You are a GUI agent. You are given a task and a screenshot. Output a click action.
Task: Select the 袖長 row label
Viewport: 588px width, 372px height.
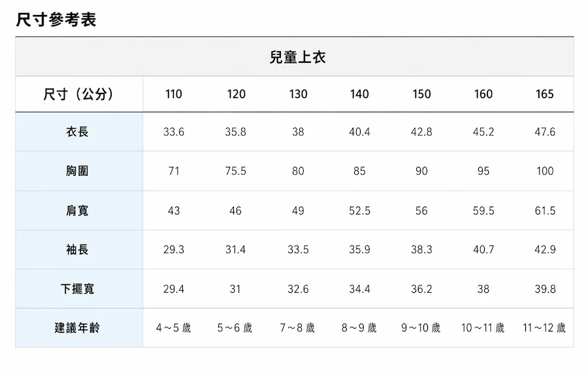click(77, 250)
